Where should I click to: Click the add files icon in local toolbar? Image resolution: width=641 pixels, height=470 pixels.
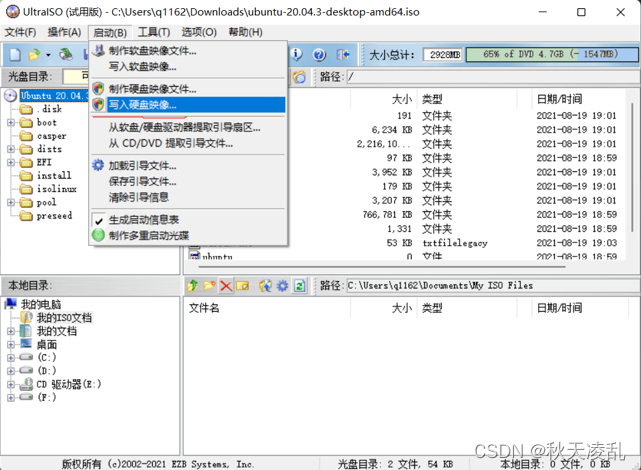[x=265, y=286]
